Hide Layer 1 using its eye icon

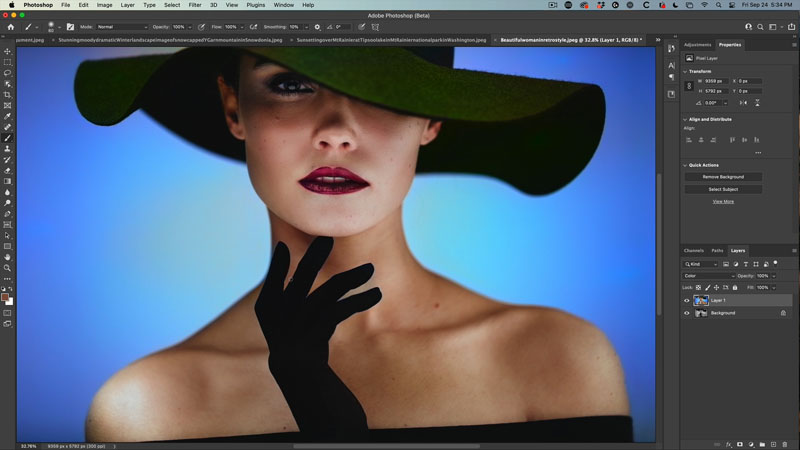686,300
